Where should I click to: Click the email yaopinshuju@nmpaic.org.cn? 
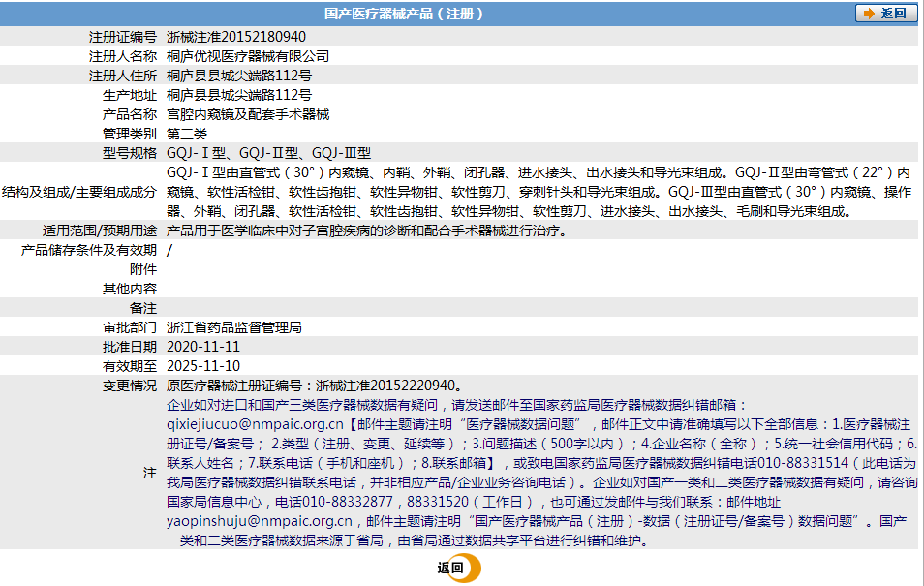click(260, 521)
